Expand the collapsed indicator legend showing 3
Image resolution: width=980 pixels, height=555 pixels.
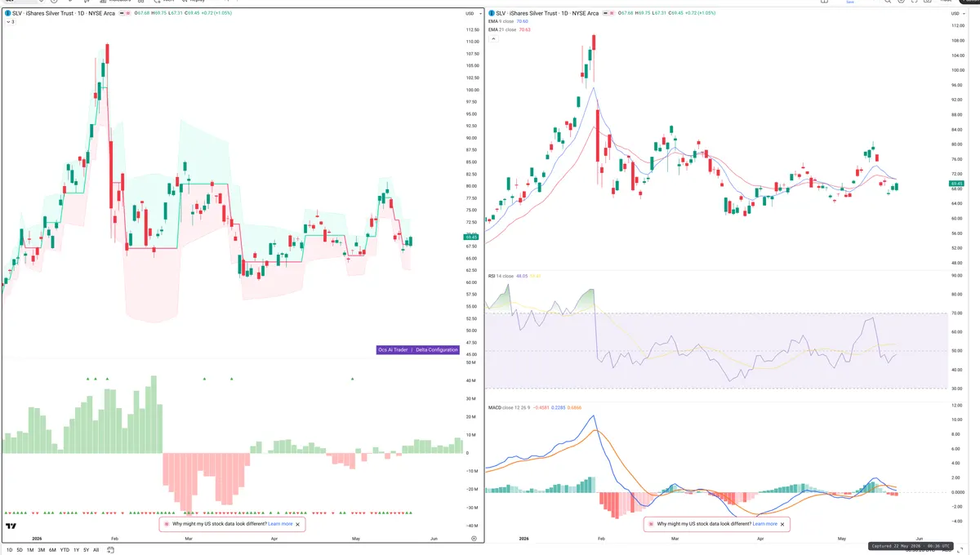pyautogui.click(x=10, y=22)
